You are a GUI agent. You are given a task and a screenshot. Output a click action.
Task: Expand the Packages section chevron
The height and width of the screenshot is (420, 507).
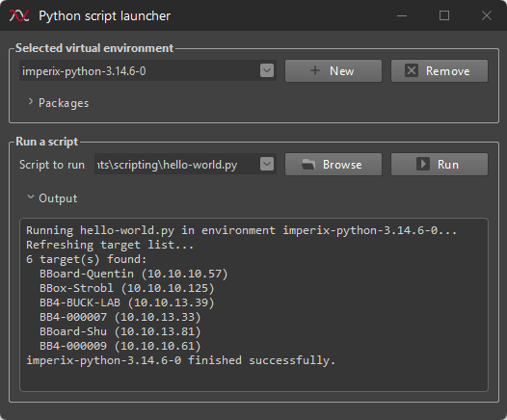(x=31, y=102)
